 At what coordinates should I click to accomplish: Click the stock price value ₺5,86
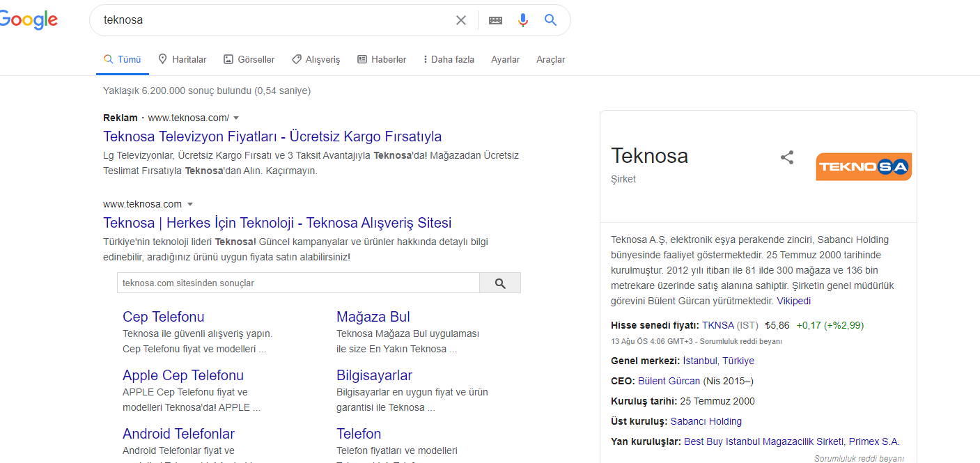[777, 325]
